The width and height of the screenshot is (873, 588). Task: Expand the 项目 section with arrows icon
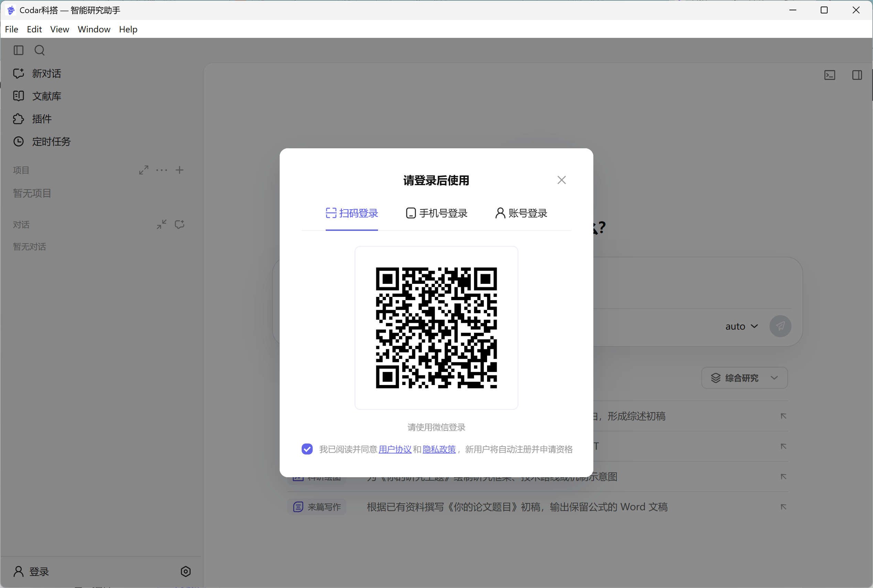pos(143,170)
